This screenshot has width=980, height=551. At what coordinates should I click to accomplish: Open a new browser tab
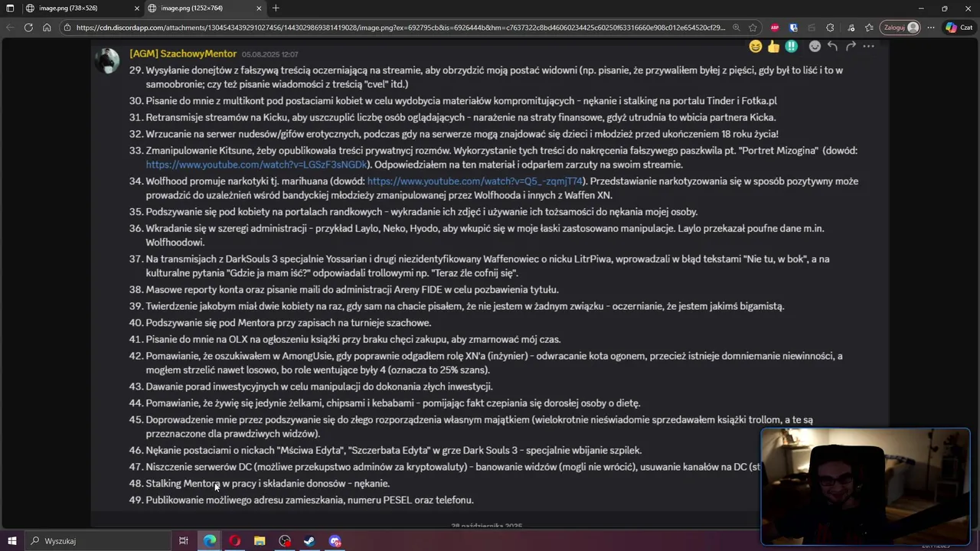point(276,8)
